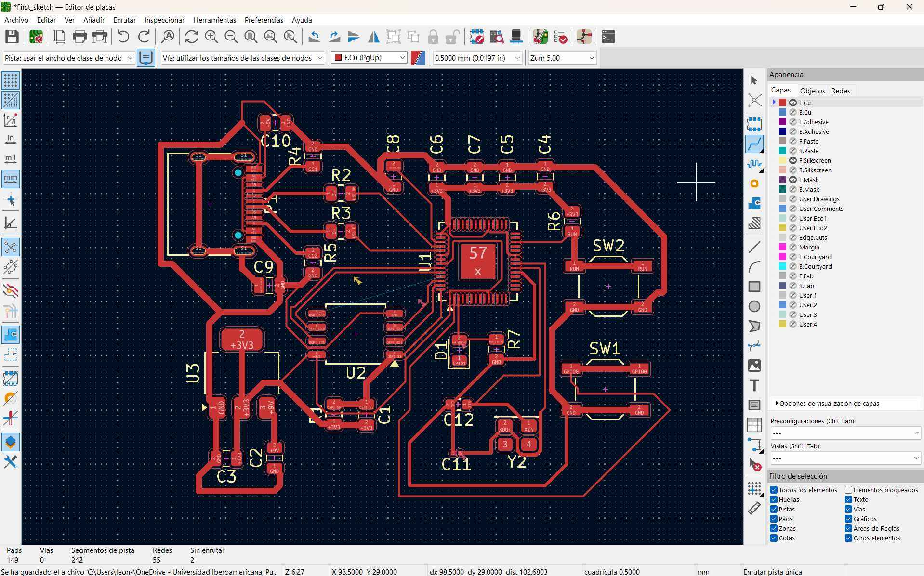Undo the last action
Screen dimensions: 924x576
123,37
